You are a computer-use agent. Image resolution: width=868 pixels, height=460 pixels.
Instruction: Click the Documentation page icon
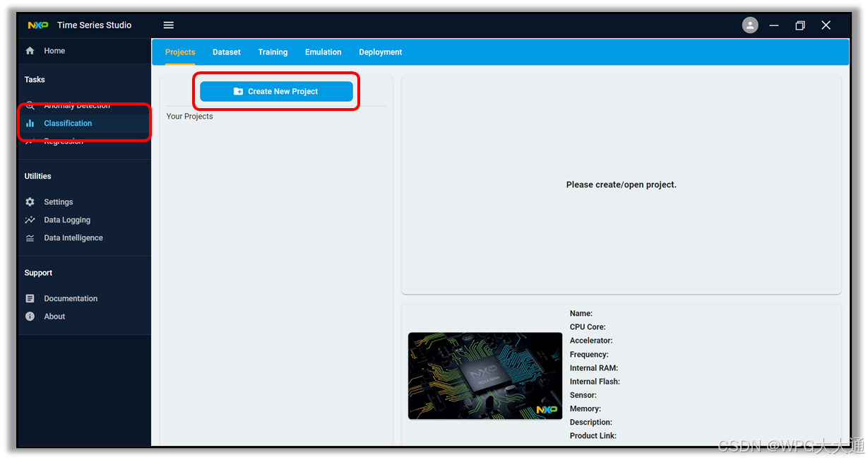coord(30,299)
